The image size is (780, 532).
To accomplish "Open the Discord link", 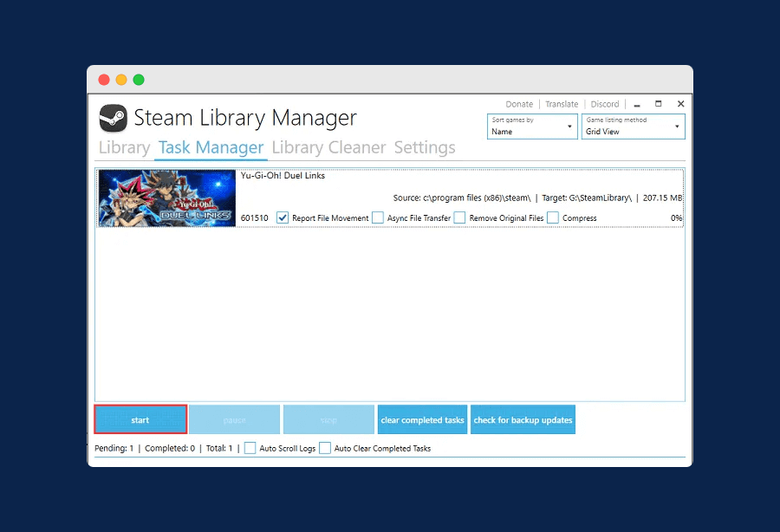I will pyautogui.click(x=605, y=104).
